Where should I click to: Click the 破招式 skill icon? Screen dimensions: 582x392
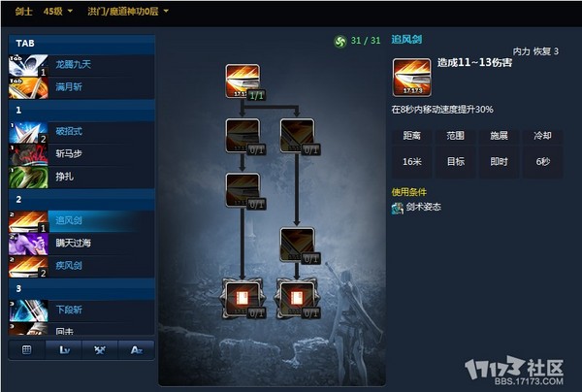(28, 133)
